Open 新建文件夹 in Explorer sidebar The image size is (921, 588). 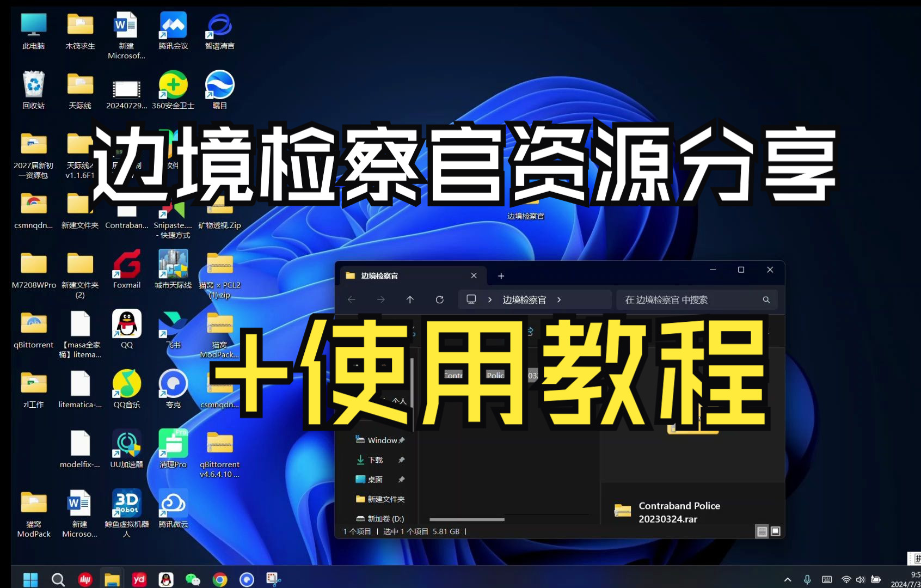pos(380,499)
